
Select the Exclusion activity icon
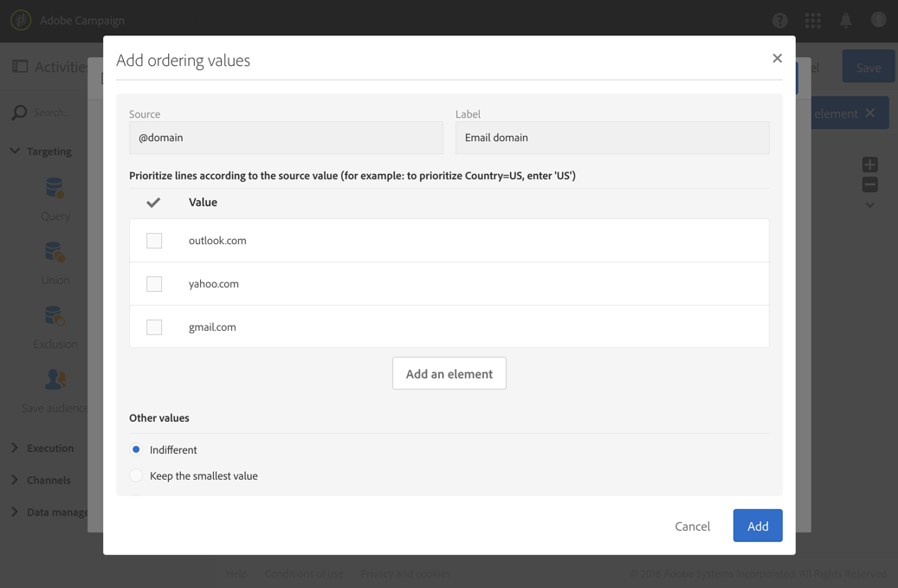point(55,316)
